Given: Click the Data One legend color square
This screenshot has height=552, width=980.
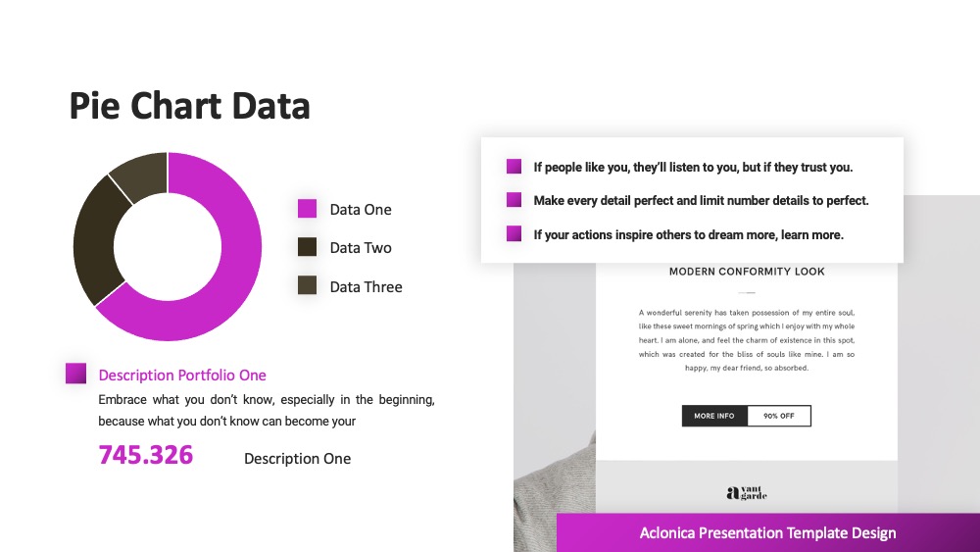Looking at the screenshot, I should [x=307, y=208].
